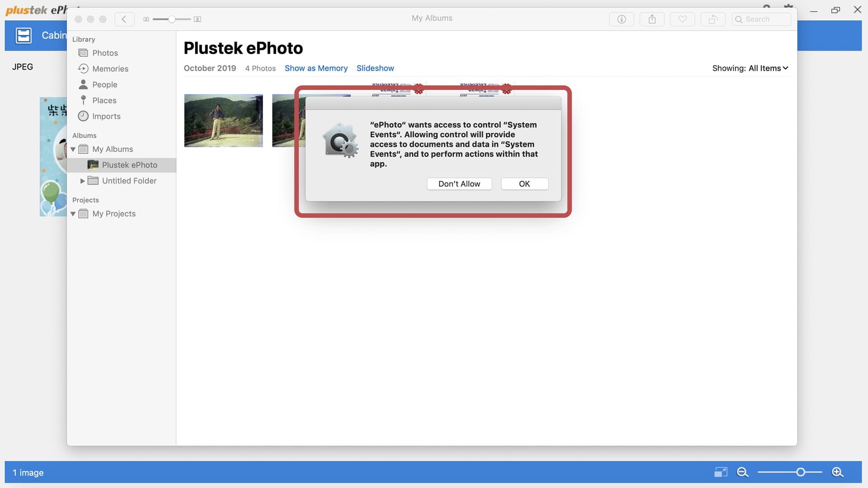Select the first photo thumbnail in the album

[223, 121]
